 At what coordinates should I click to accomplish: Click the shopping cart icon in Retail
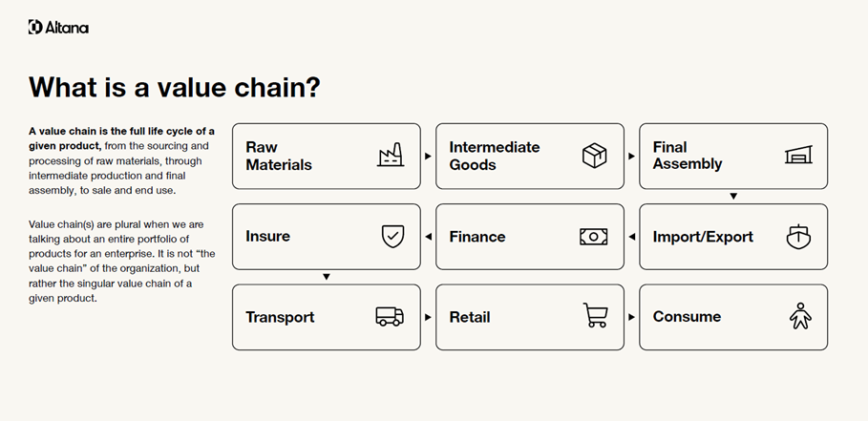coord(596,315)
